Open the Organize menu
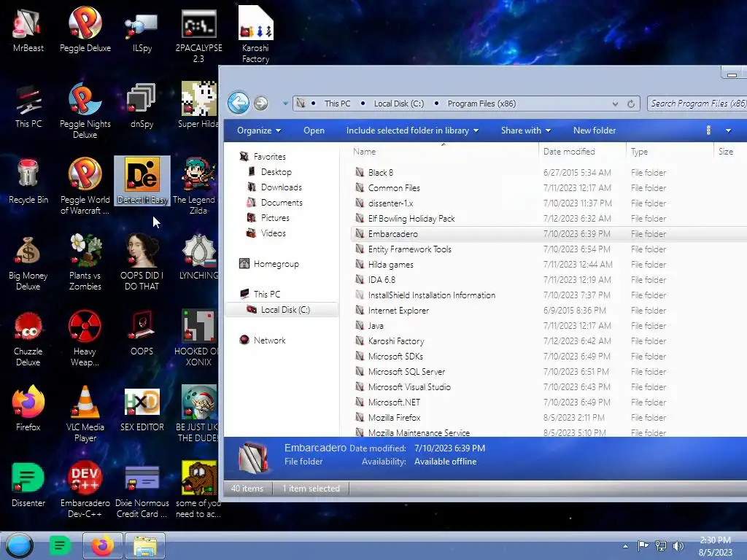Viewport: 747px width, 560px height. 259,131
